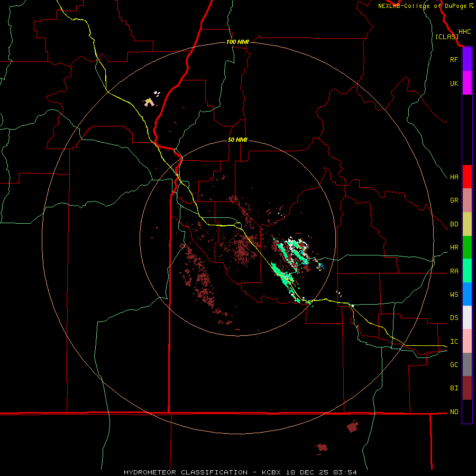Click the UK legend label
Viewport: 476px width, 476px height.
[x=454, y=83]
